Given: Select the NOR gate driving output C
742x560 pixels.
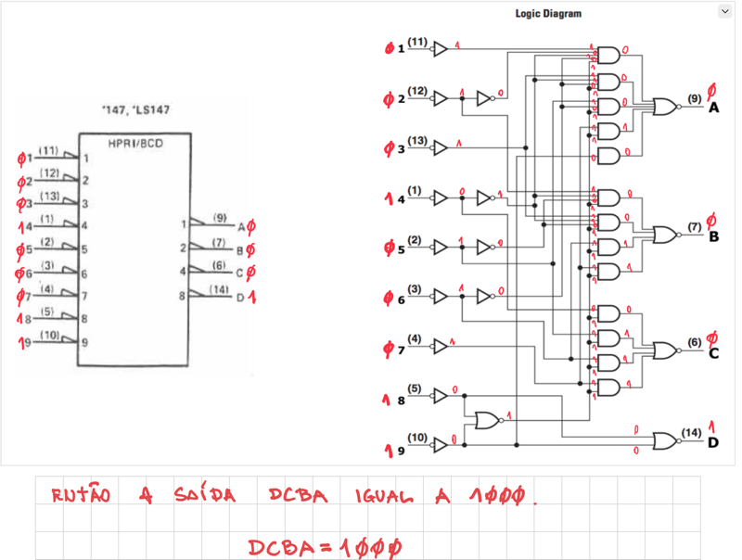Looking at the screenshot, I should (x=665, y=350).
